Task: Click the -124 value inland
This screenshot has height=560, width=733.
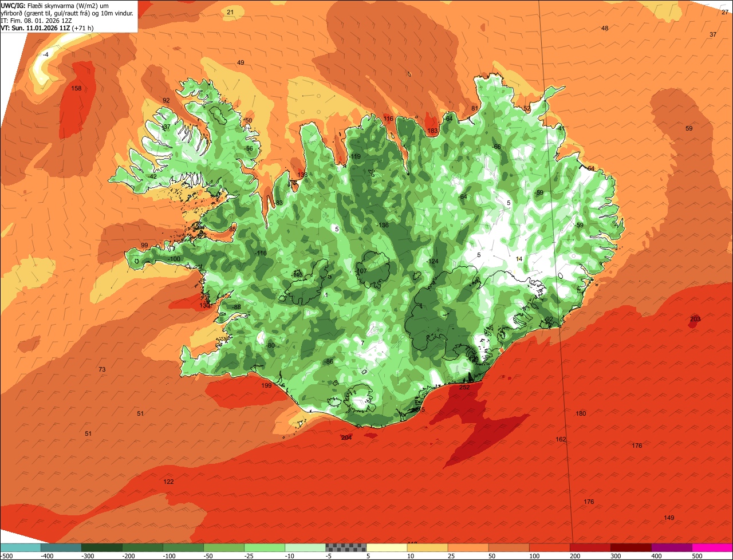Action: pos(432,262)
